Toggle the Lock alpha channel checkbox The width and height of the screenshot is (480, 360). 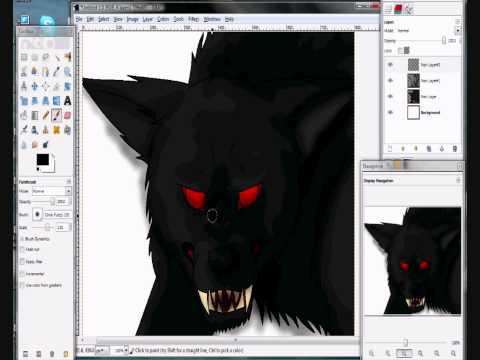tap(400, 51)
